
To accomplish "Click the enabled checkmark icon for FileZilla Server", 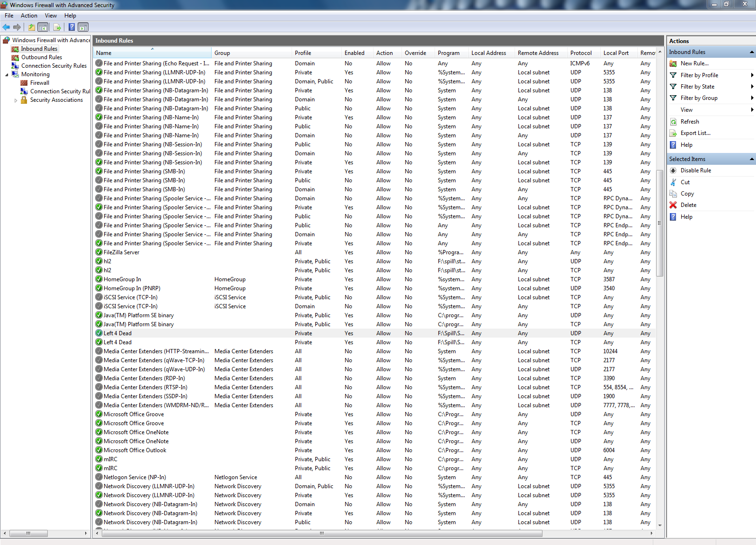I will (99, 252).
